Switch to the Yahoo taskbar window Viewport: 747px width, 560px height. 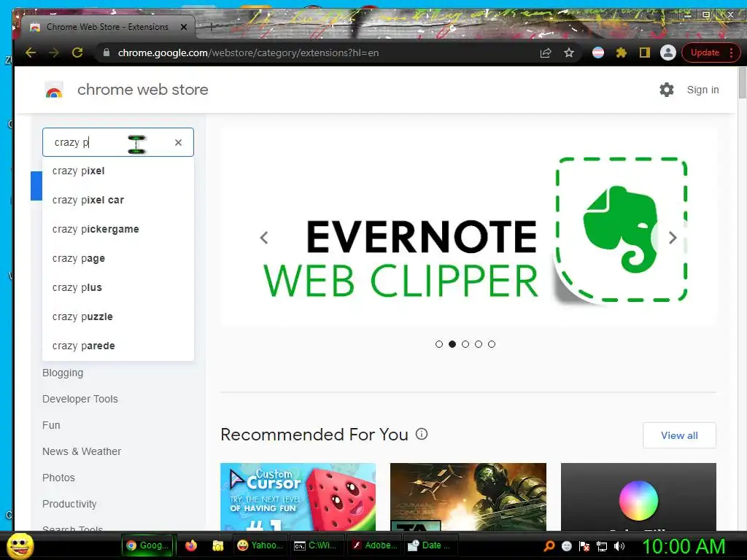pyautogui.click(x=260, y=545)
